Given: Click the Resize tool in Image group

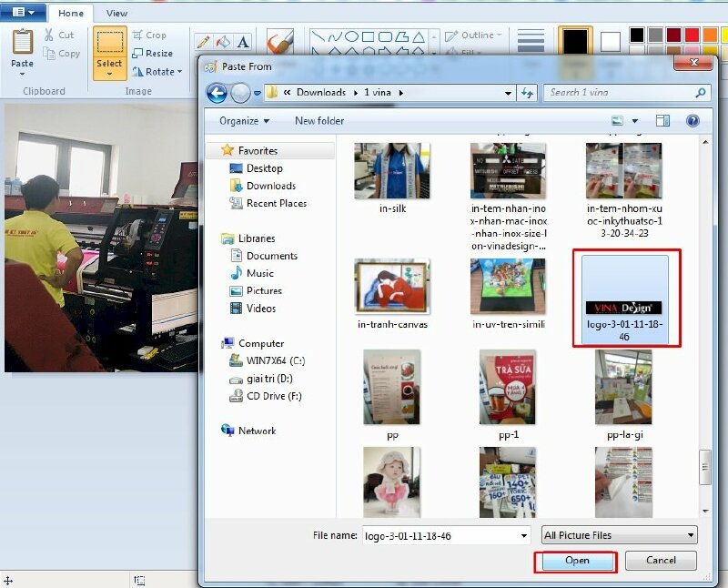Looking at the screenshot, I should pos(152,54).
